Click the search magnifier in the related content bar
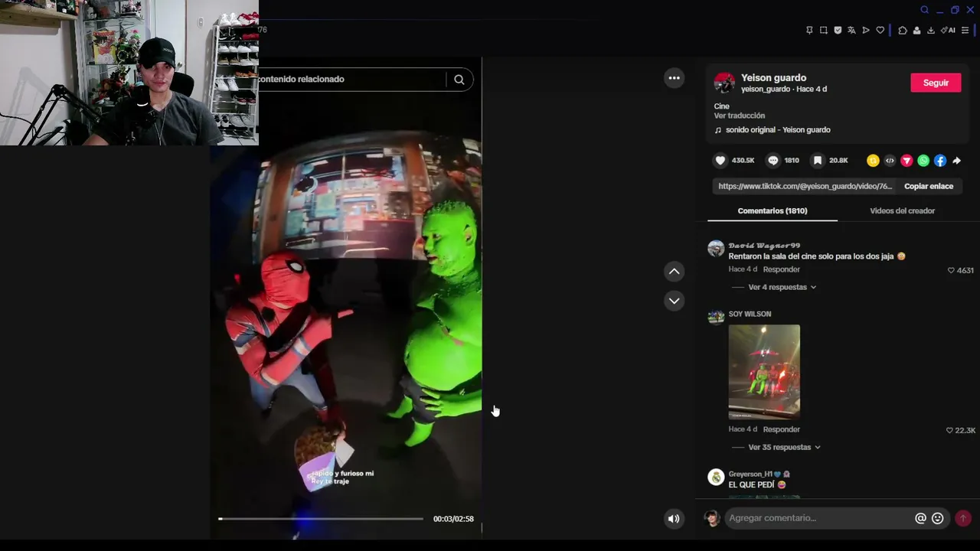980x551 pixels. pyautogui.click(x=459, y=80)
